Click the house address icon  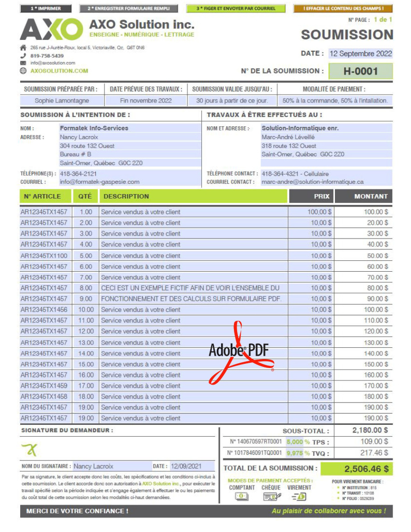[23, 48]
